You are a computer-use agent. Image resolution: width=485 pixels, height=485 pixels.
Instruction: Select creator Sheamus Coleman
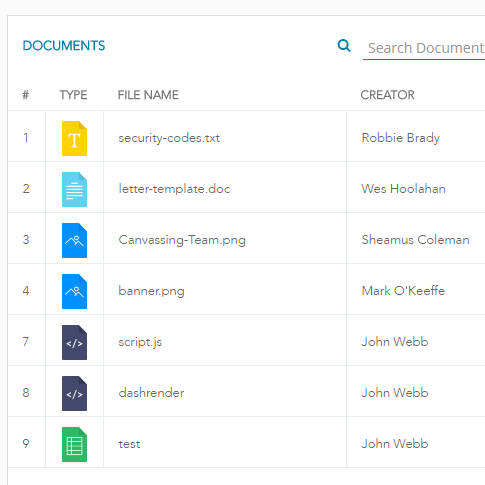pos(415,240)
